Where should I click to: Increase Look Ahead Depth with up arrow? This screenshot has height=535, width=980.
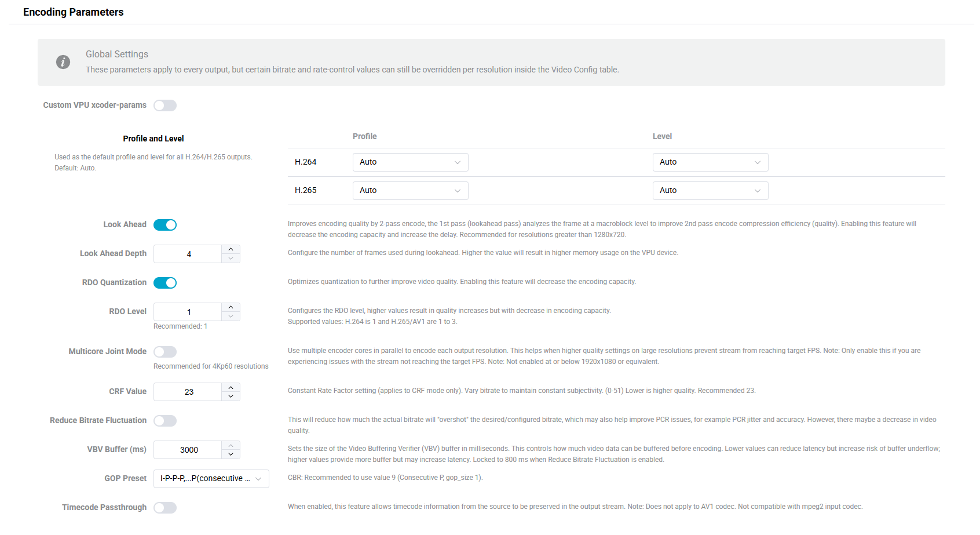pyautogui.click(x=231, y=249)
